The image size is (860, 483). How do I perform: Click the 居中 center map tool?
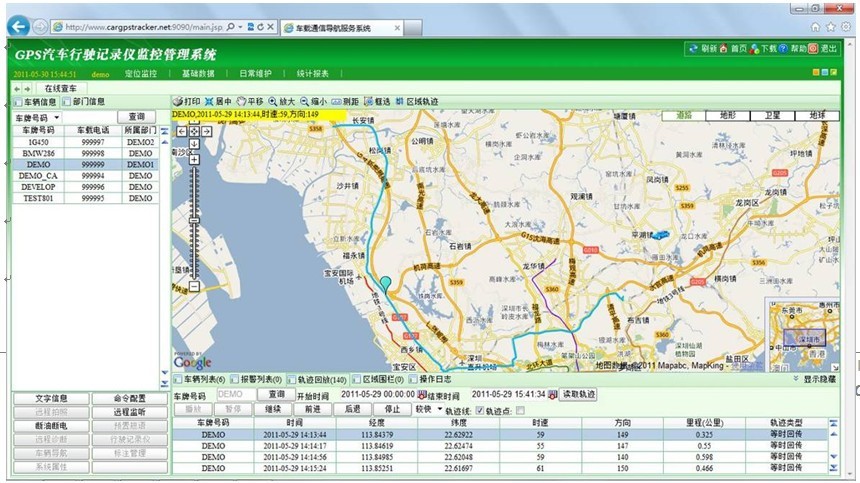tap(209, 101)
